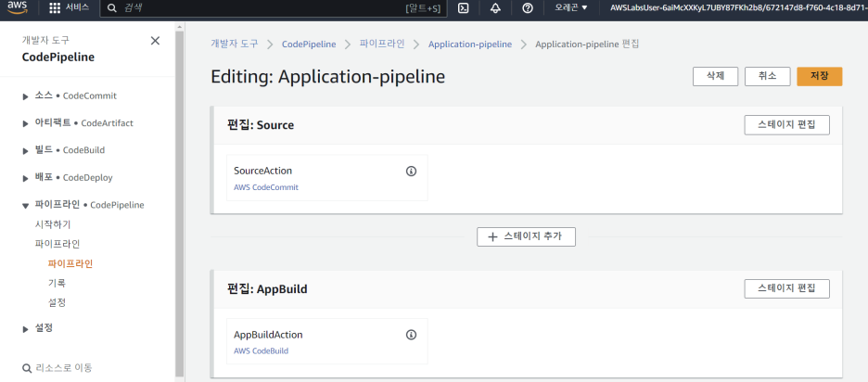Viewport: 868px width, 382px height.
Task: Click the 서비스 label in top bar
Action: (78, 7)
